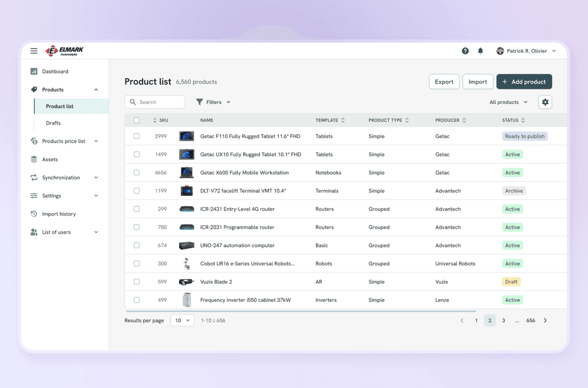This screenshot has height=388, width=588.
Task: Select checkbox for UNO-247 computer row
Action: [137, 245]
